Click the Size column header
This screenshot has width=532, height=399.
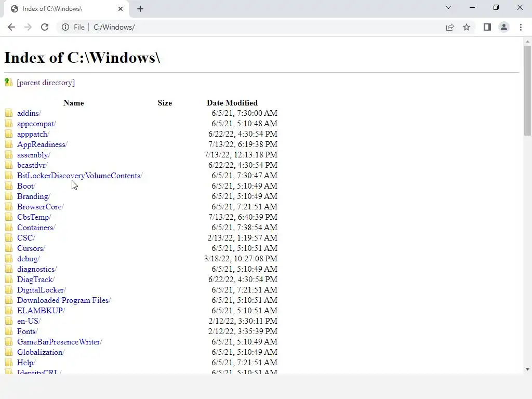tap(165, 103)
